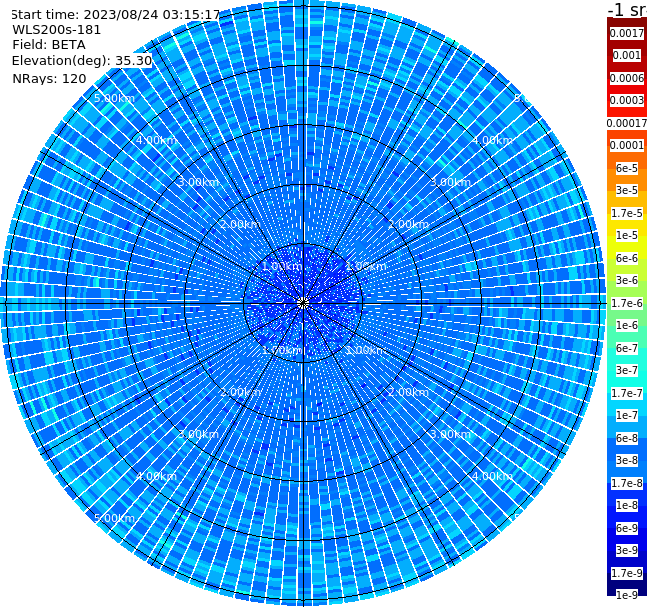Select the 1e-7 colorbar label
Screen dimensions: 647x607
click(x=627, y=415)
